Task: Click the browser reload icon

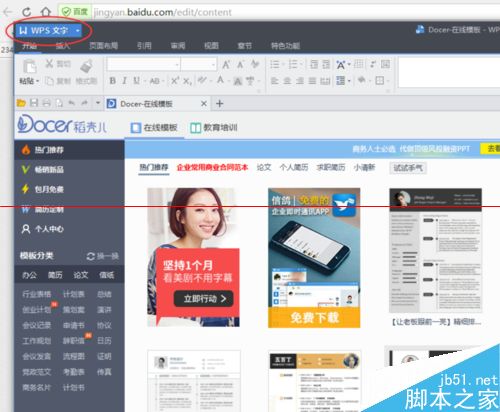Action: pyautogui.click(x=27, y=12)
